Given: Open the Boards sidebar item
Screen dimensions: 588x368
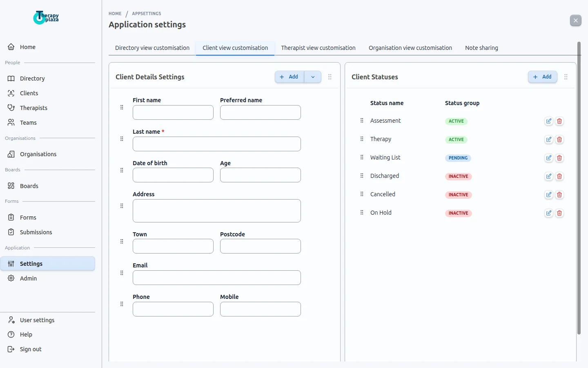Looking at the screenshot, I should pos(48,186).
